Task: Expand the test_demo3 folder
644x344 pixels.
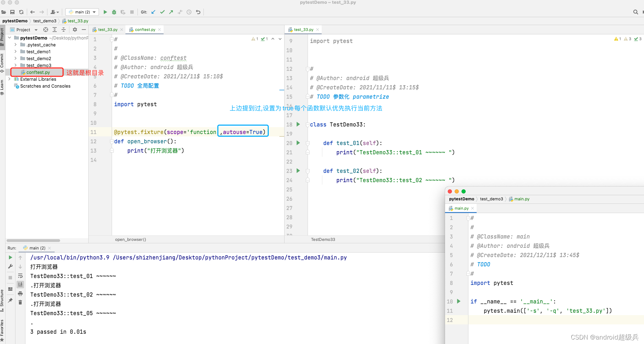Action: [x=15, y=65]
